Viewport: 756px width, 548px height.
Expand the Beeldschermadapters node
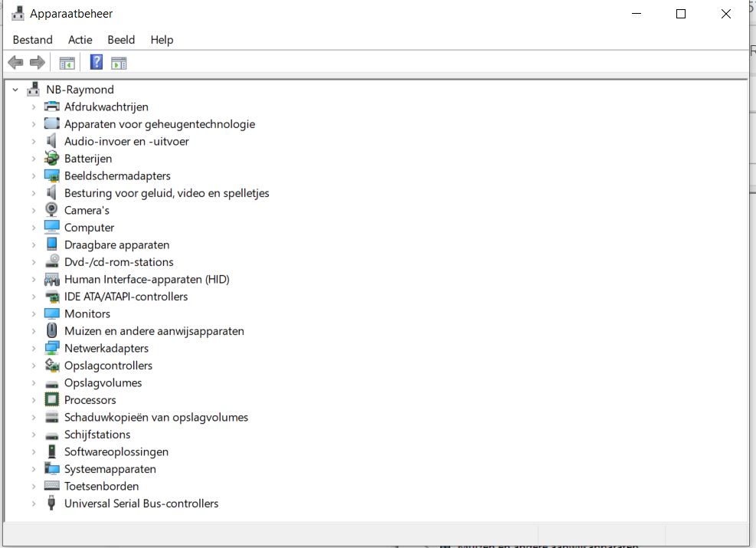pos(34,176)
